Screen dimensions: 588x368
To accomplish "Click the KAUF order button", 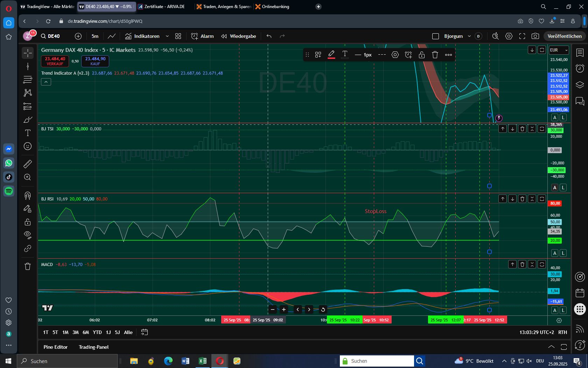I will pyautogui.click(x=95, y=61).
